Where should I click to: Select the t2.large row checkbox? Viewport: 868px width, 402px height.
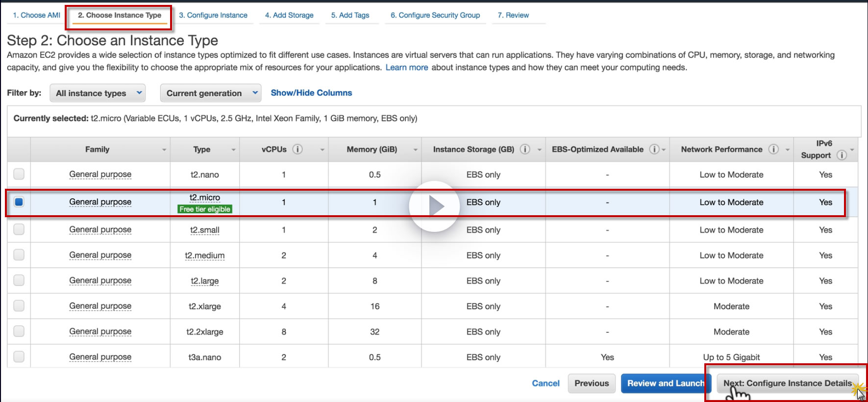(19, 280)
